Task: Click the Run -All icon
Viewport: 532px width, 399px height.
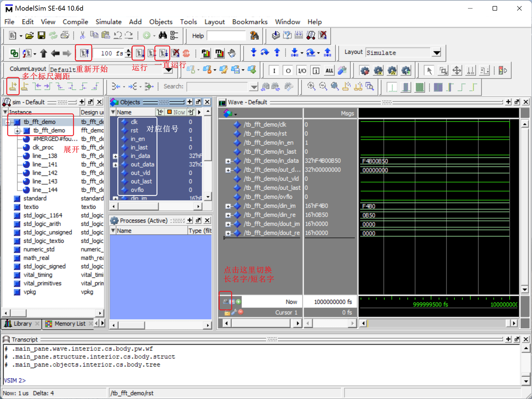Action: pos(163,53)
